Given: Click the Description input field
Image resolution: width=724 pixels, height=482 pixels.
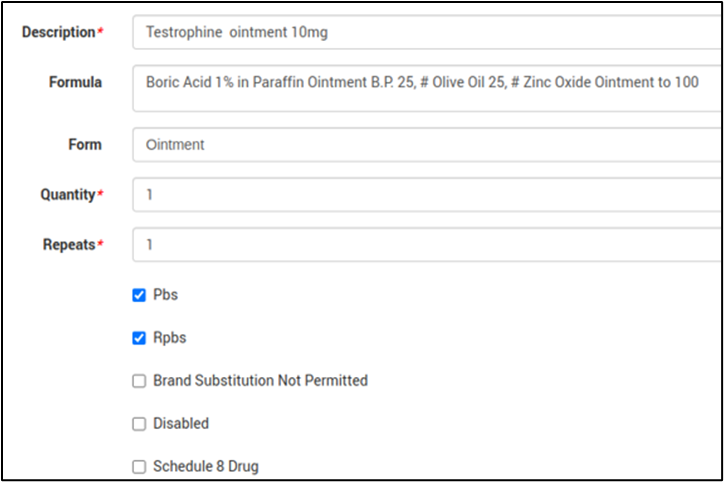Looking at the screenshot, I should pyautogui.click(x=425, y=32).
